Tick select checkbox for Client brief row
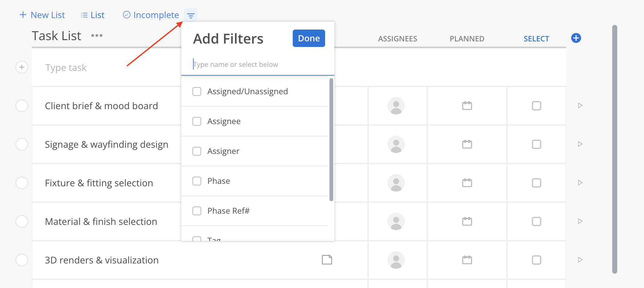This screenshot has width=644, height=288. [x=536, y=106]
